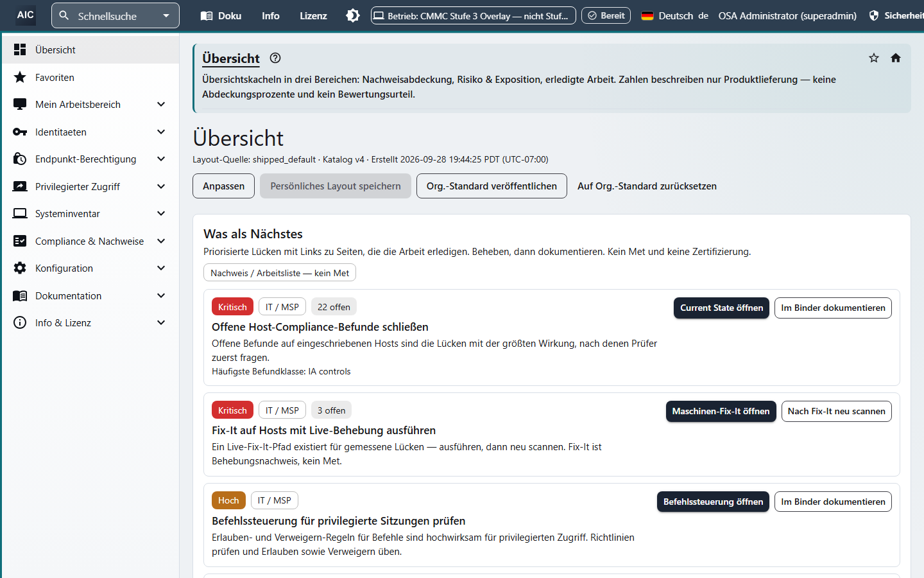Screen dimensions: 924x578
Task: Click Org.-Standard veröffentlichen button
Action: tap(492, 186)
